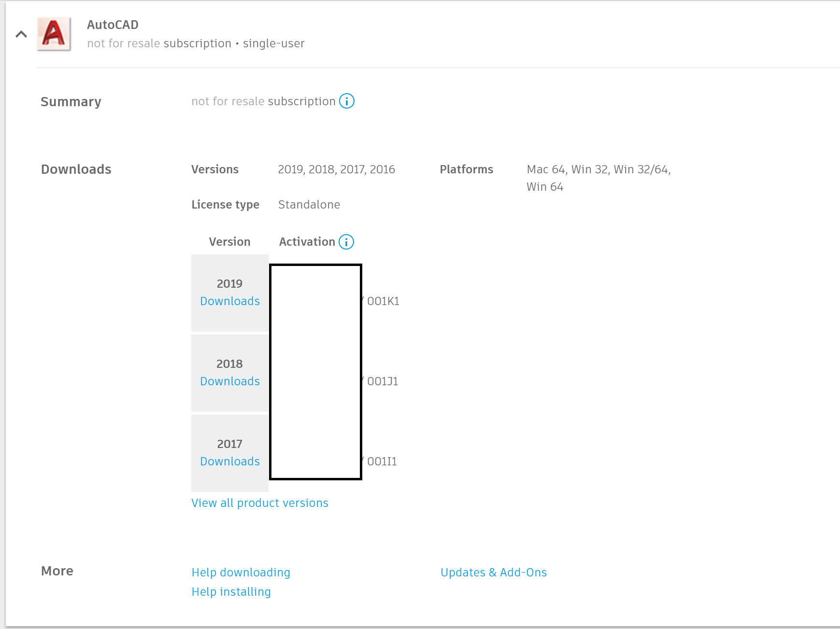Expand full list via View all product versions

(x=259, y=503)
